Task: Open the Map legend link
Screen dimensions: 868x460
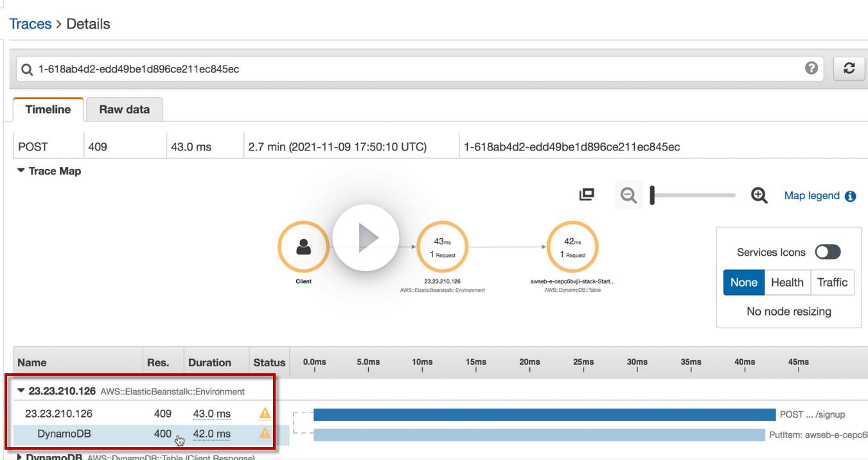Action: [811, 195]
